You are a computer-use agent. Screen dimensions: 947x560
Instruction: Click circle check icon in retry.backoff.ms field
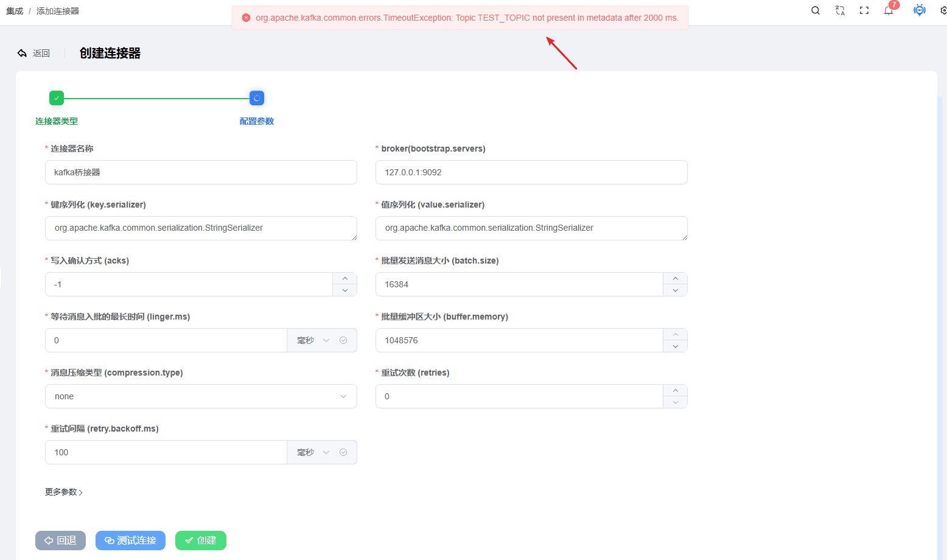coord(343,452)
